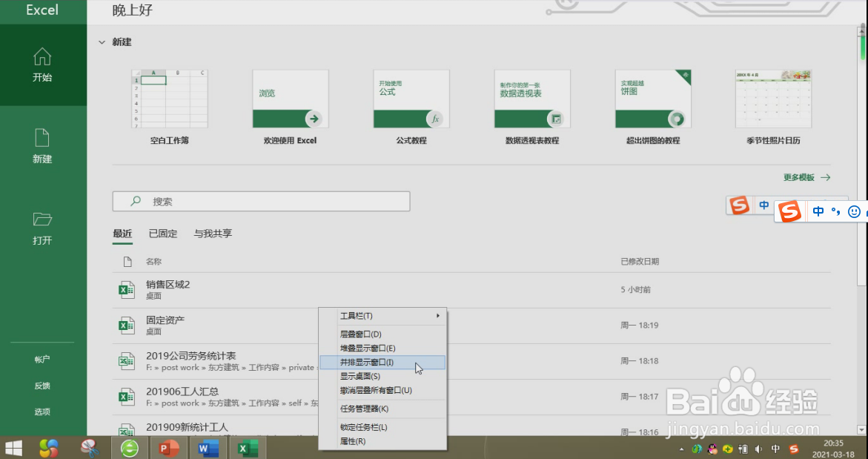Screen dimensions: 868x459
Task: Collapse the 新建 section chevron
Action: (102, 42)
